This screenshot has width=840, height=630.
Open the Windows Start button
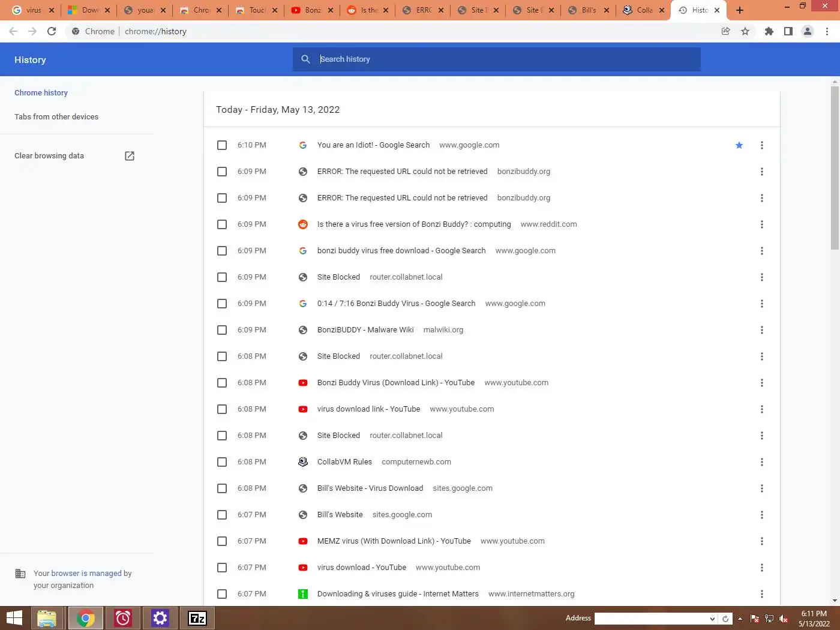point(14,618)
